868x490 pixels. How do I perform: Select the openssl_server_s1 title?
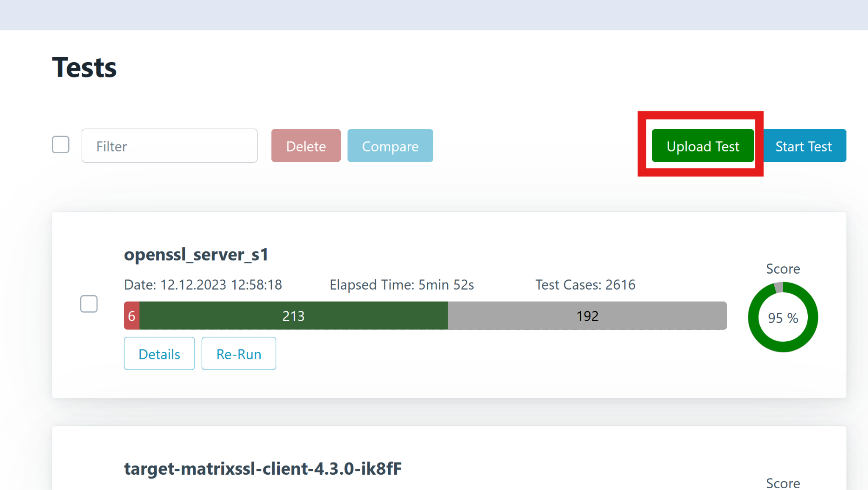click(x=196, y=255)
